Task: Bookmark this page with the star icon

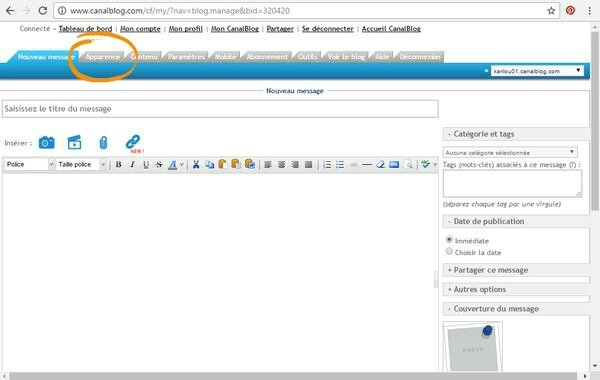Action: pos(551,11)
